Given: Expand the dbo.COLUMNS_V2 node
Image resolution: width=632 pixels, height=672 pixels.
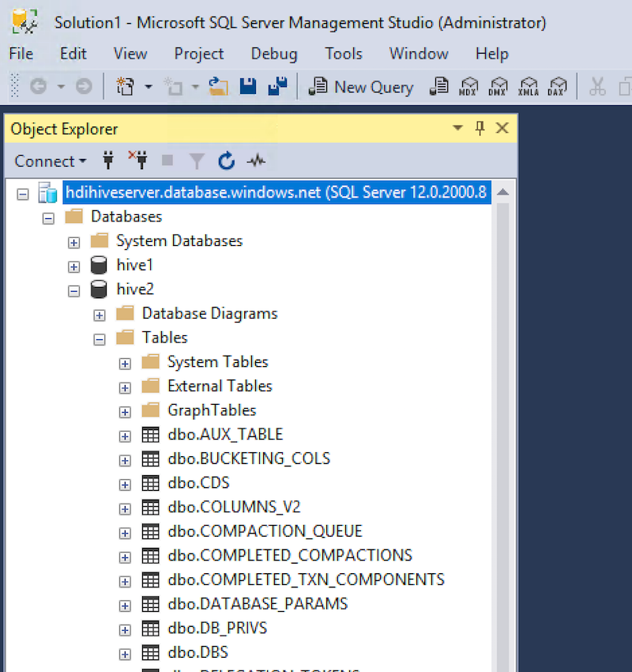Looking at the screenshot, I should point(125,508).
